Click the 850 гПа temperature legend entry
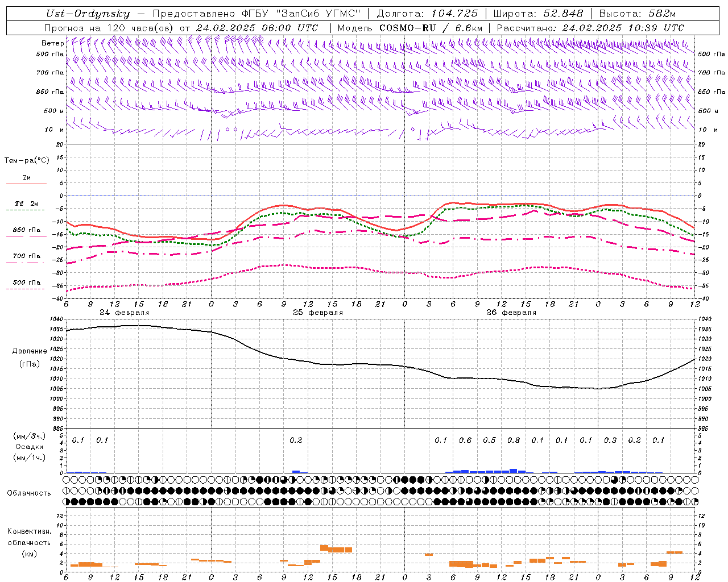728x582 pixels. tap(27, 230)
